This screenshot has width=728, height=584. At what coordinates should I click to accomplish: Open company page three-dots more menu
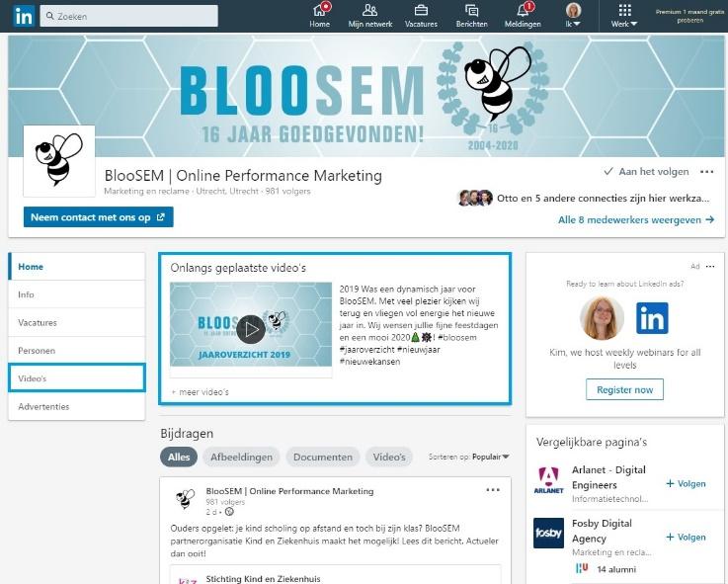point(706,172)
